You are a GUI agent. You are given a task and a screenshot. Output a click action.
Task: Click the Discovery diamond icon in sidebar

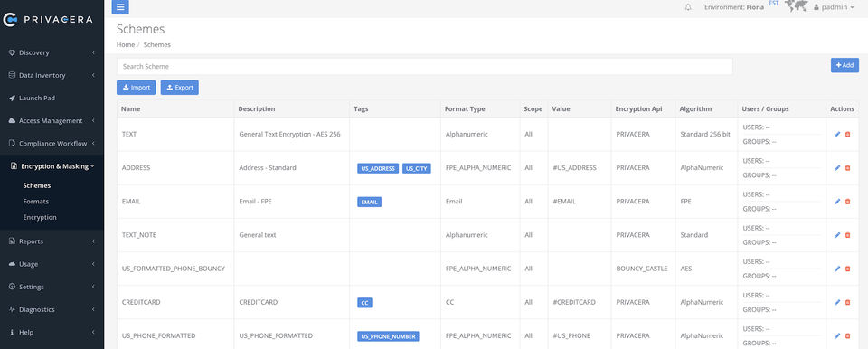pos(12,52)
